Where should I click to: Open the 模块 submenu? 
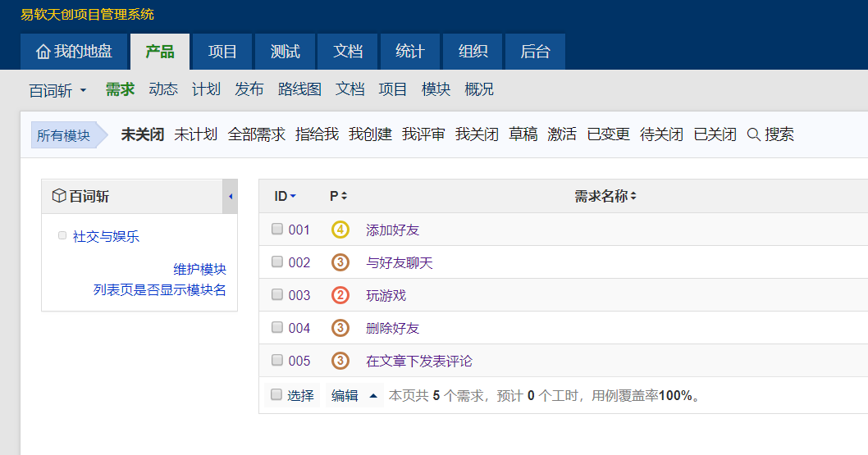[x=436, y=89]
